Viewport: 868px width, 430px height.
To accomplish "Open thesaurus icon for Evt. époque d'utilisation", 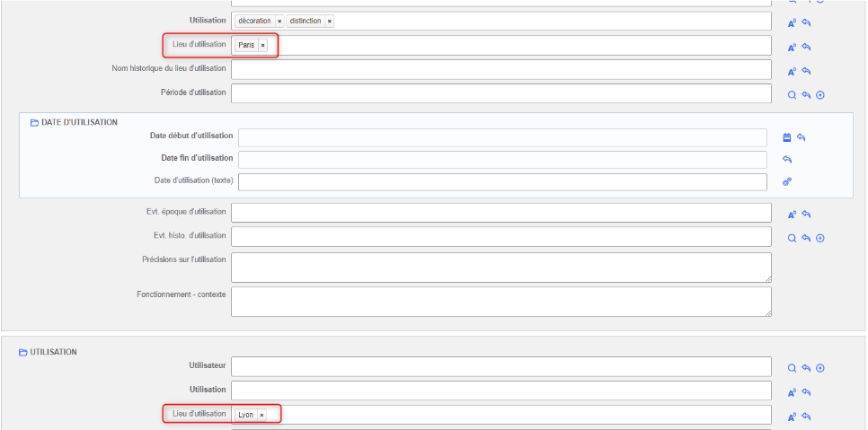I will (x=792, y=215).
